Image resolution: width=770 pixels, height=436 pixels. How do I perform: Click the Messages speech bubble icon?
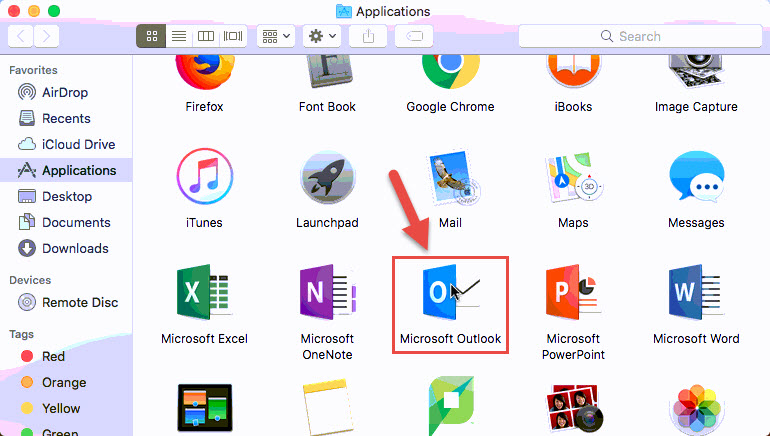(696, 177)
